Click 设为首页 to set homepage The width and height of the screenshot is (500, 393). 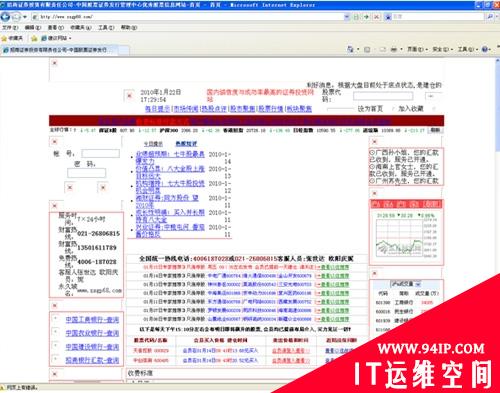(370, 109)
